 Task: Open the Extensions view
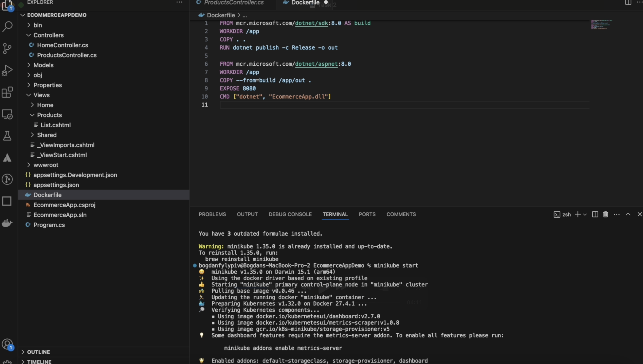pos(7,92)
